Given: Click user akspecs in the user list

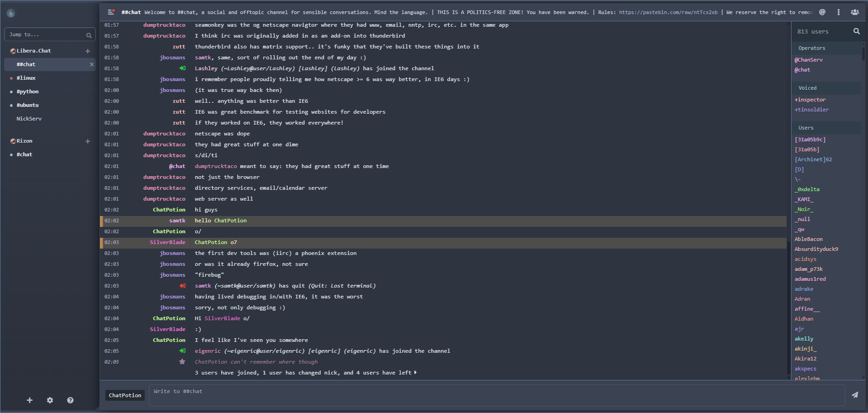Looking at the screenshot, I should (806, 369).
